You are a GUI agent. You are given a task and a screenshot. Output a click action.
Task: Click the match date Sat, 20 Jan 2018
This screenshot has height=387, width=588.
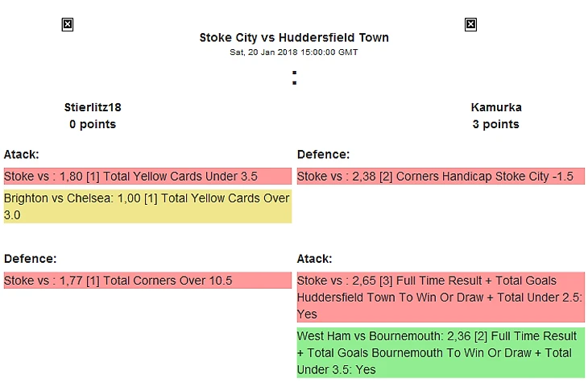pos(263,52)
